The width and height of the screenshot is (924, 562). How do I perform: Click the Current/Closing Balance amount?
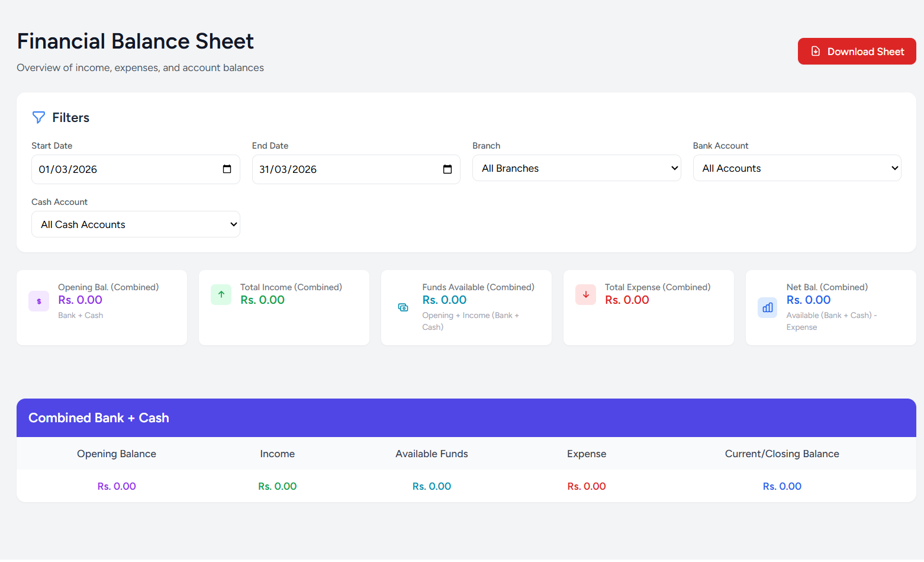(x=782, y=486)
